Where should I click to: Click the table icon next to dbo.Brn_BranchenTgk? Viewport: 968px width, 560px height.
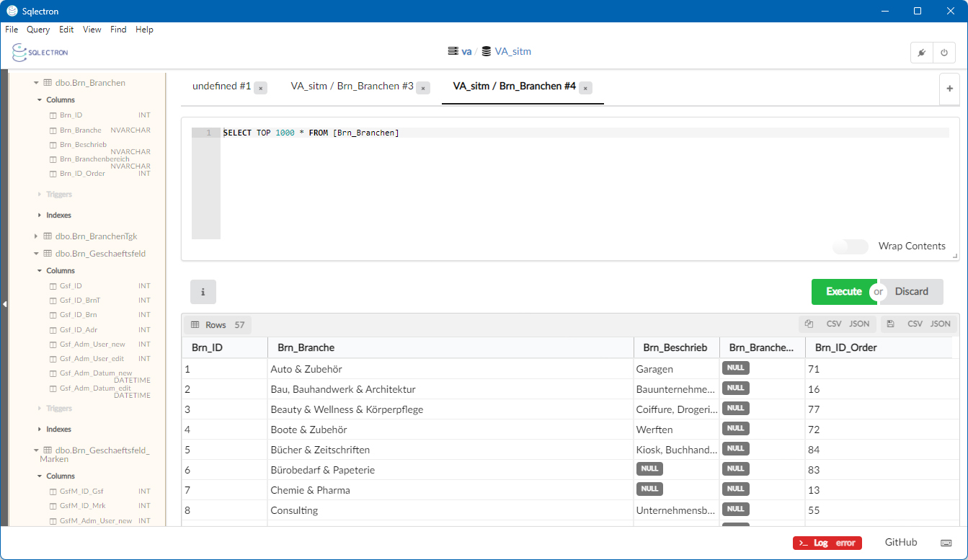click(48, 236)
